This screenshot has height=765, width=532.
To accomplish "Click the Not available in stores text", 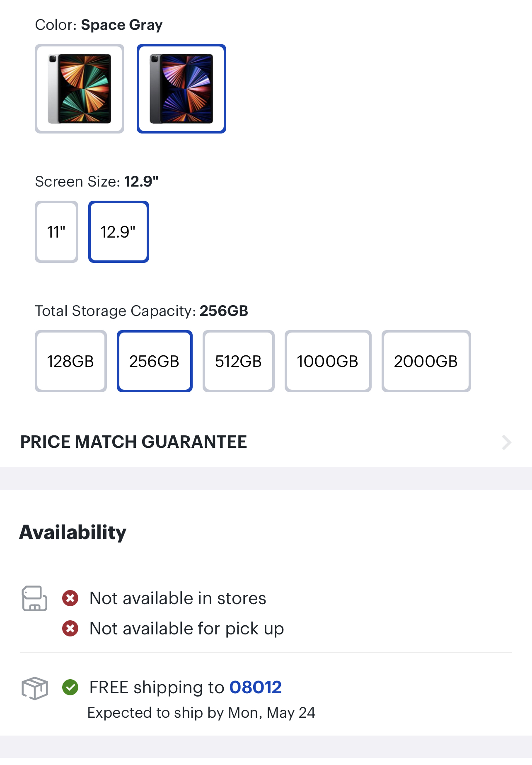I will [x=178, y=598].
